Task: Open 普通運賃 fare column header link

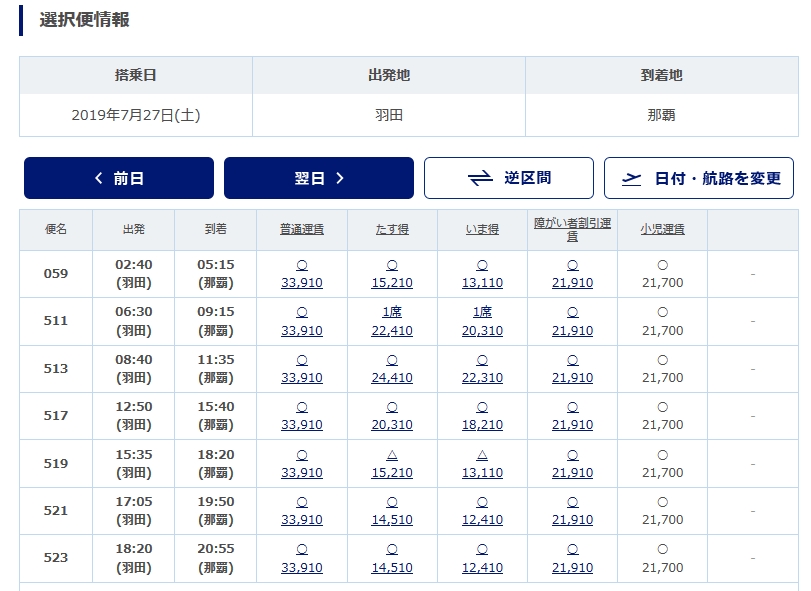Action: (x=302, y=229)
